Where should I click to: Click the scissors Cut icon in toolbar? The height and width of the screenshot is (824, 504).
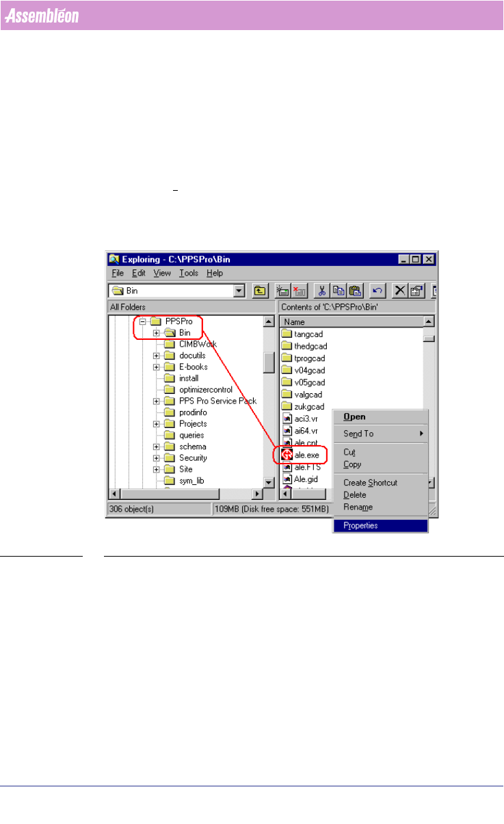(x=321, y=291)
